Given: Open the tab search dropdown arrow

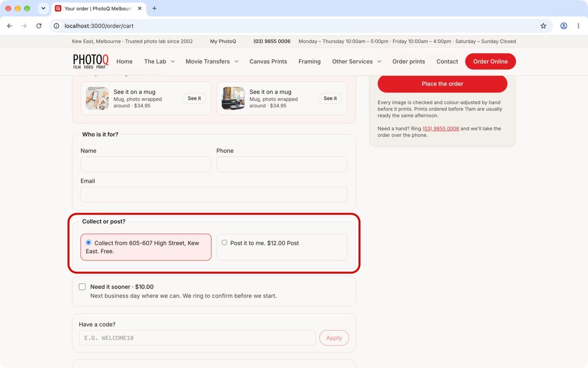Looking at the screenshot, I should tap(43, 8).
